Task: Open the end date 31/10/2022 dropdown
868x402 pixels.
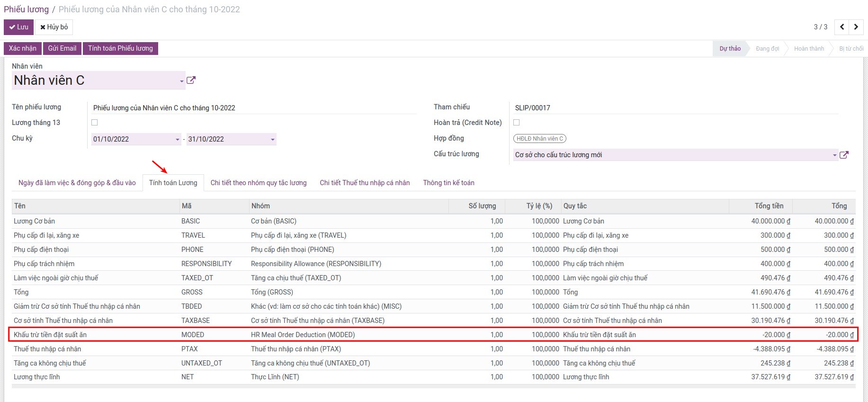Action: 272,139
